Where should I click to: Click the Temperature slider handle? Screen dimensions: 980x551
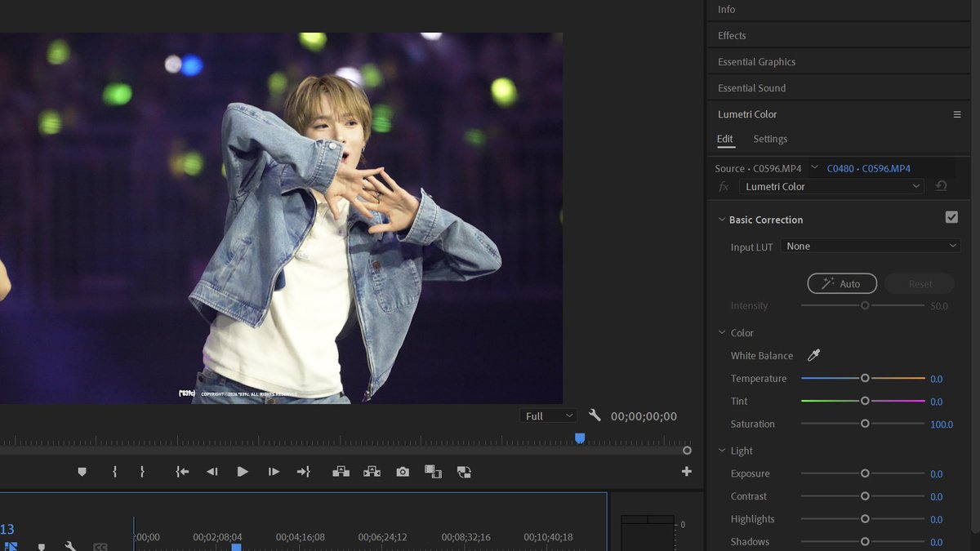(x=864, y=378)
